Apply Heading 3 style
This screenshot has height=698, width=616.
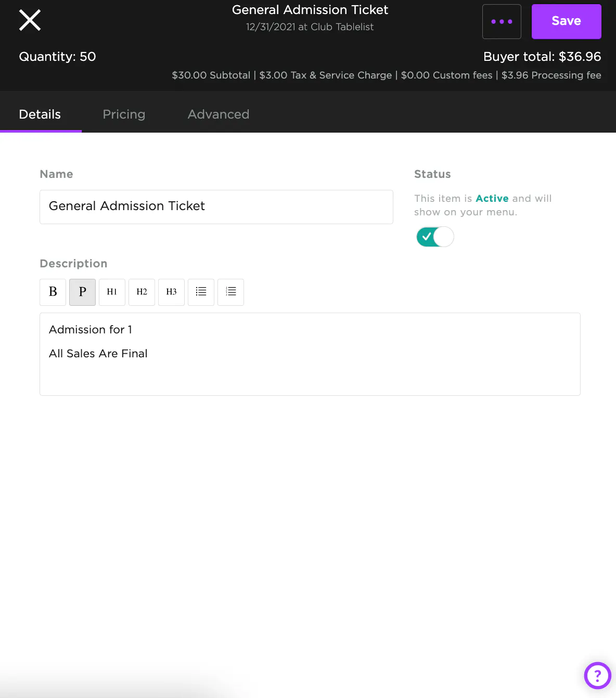coord(171,292)
